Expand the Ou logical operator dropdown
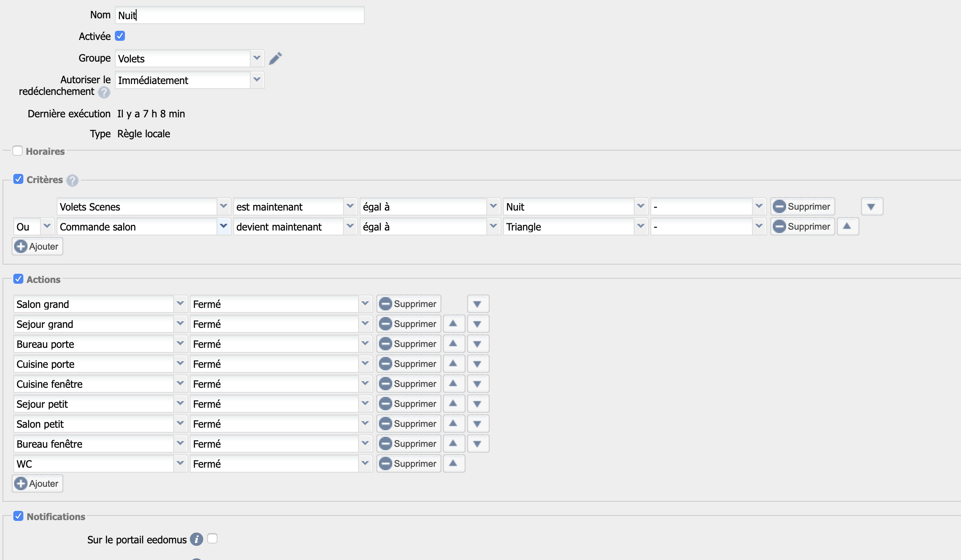Image resolution: width=961 pixels, height=560 pixels. [x=47, y=226]
